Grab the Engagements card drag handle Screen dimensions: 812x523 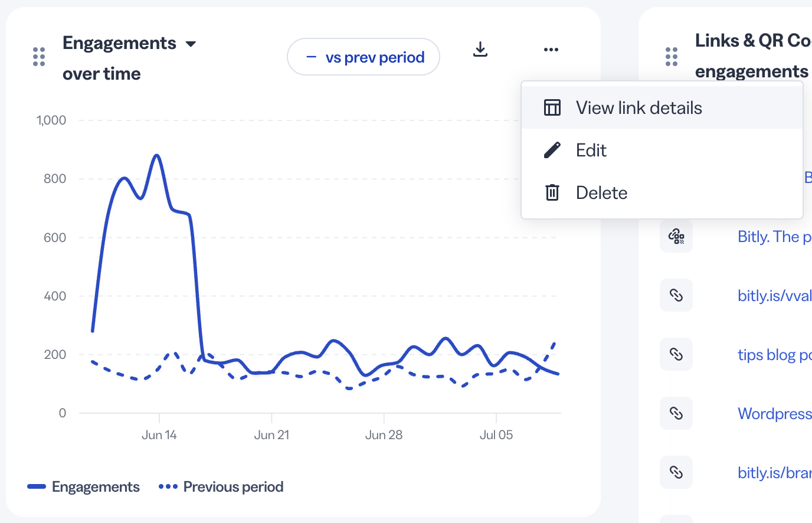[39, 57]
